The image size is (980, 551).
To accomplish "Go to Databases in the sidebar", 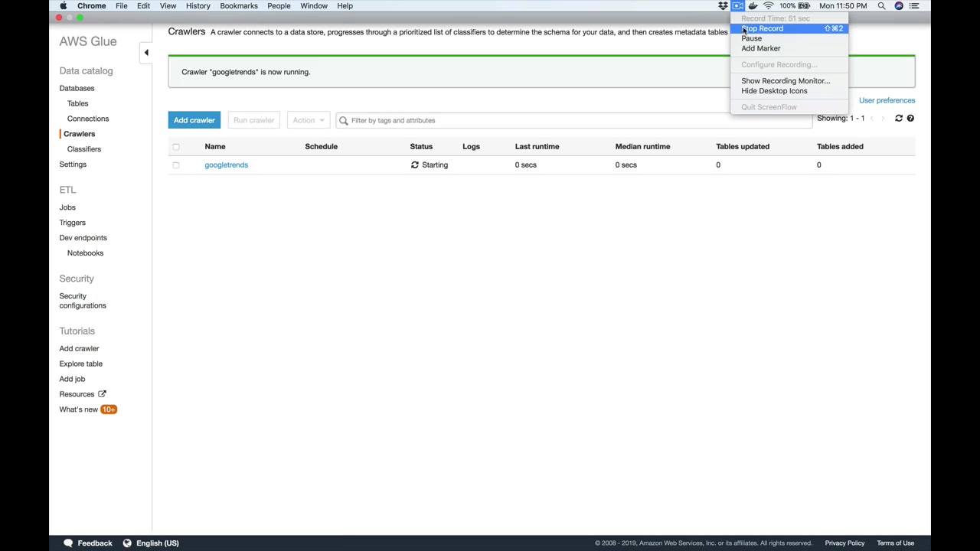I will pyautogui.click(x=77, y=88).
